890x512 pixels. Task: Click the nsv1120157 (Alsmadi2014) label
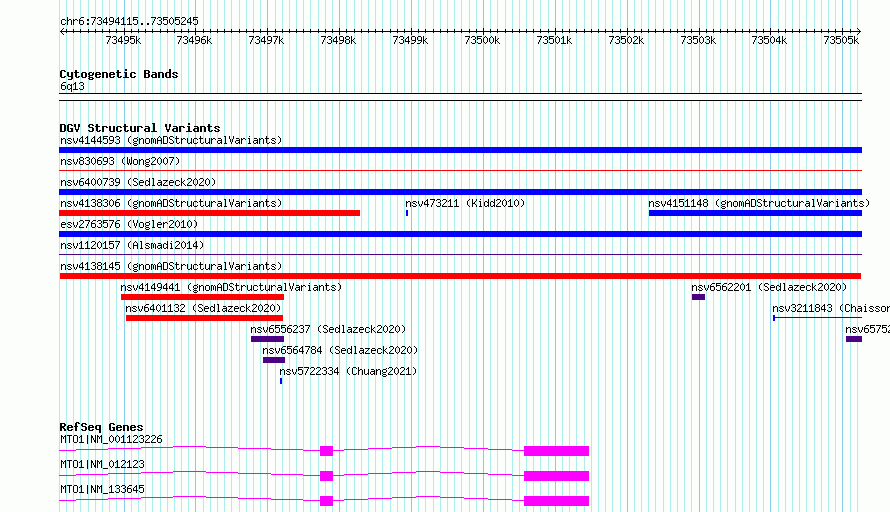(132, 245)
